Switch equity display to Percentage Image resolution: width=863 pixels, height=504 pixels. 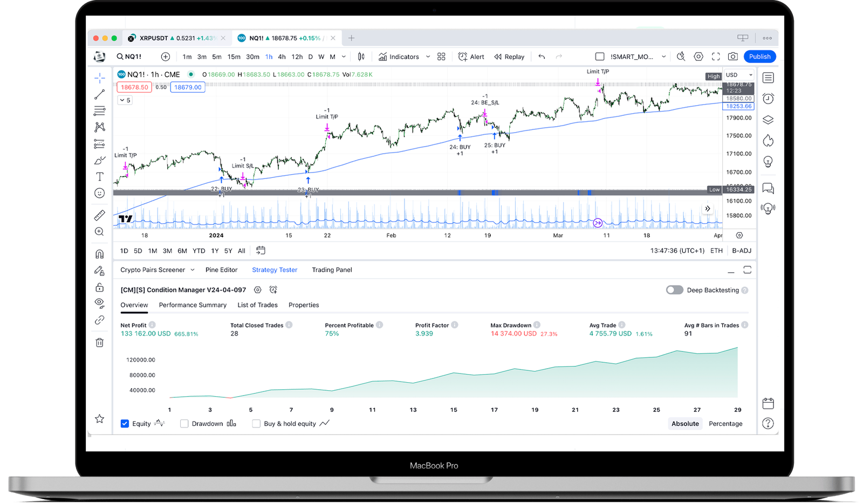pos(725,424)
